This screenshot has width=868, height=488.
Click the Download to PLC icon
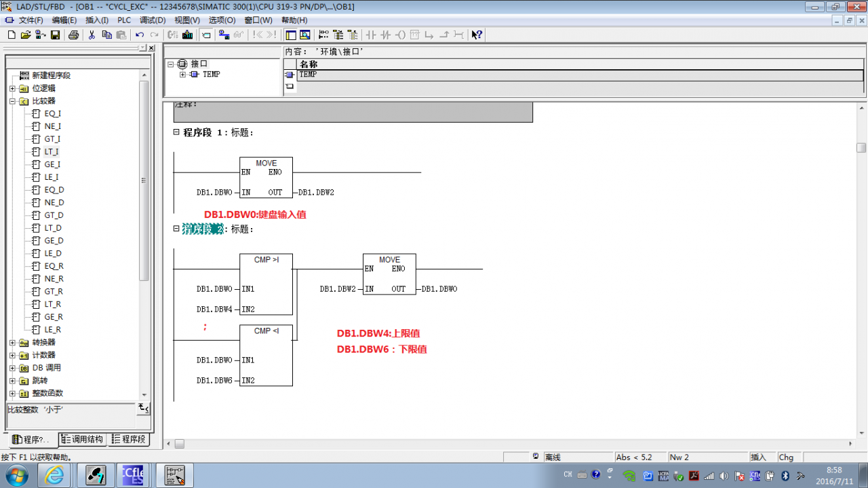[187, 35]
